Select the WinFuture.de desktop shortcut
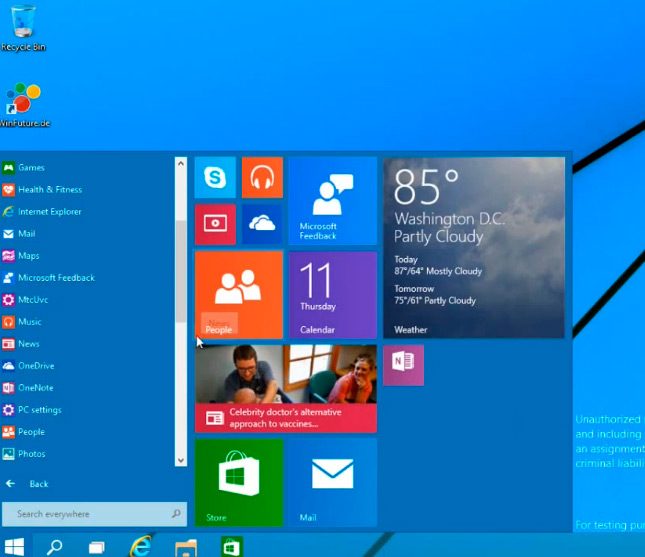The height and width of the screenshot is (557, 645). (25, 105)
